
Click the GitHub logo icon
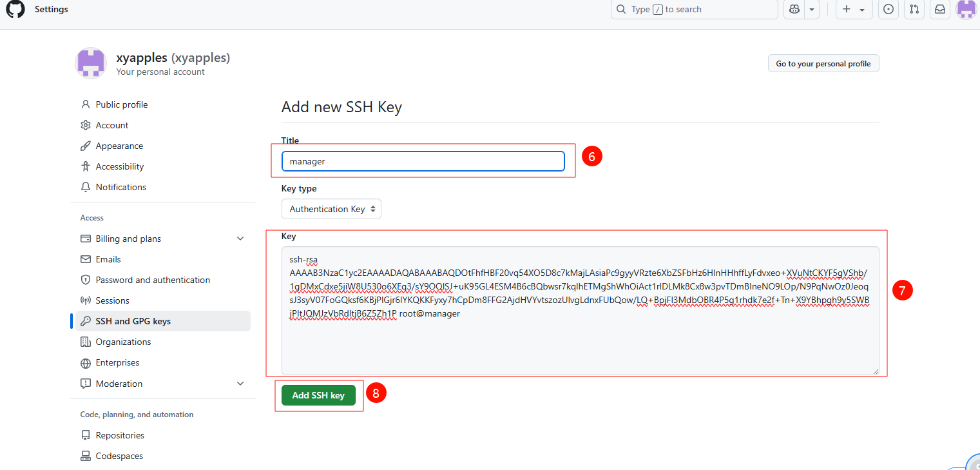(x=15, y=10)
